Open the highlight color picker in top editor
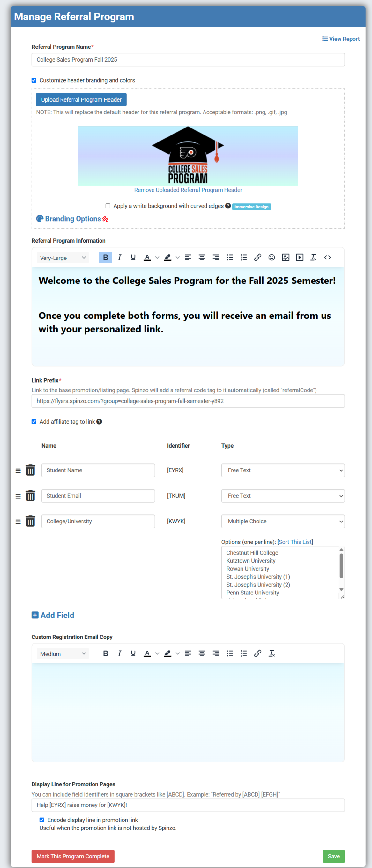The image size is (372, 868). [x=177, y=258]
